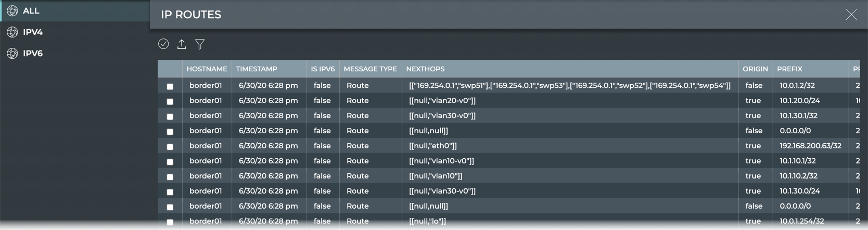Close the IP Routes panel
The height and width of the screenshot is (230, 868).
[x=851, y=15]
